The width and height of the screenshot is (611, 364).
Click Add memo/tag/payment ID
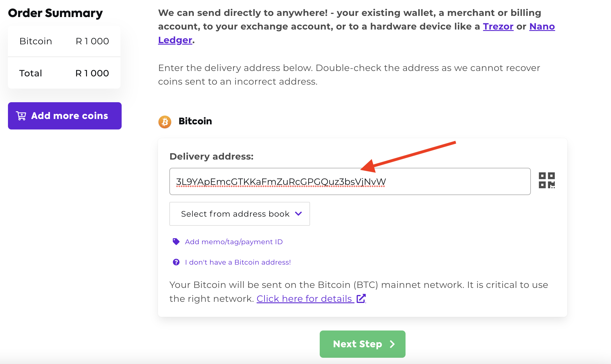pyautogui.click(x=234, y=242)
